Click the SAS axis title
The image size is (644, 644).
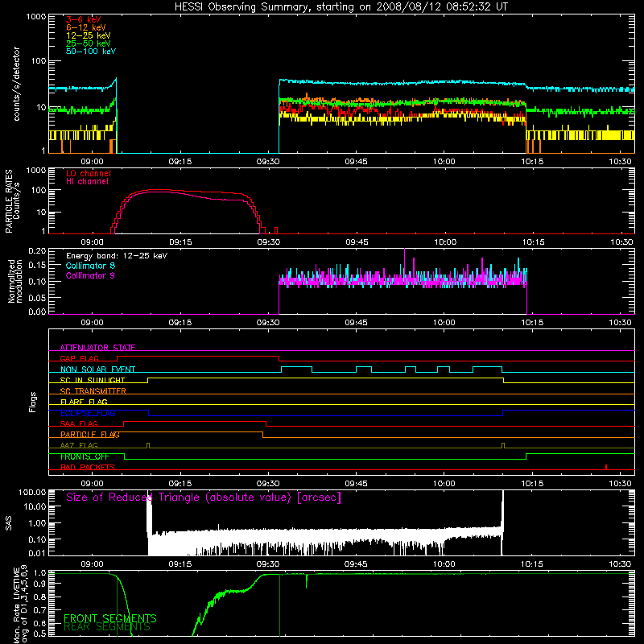pyautogui.click(x=8, y=523)
